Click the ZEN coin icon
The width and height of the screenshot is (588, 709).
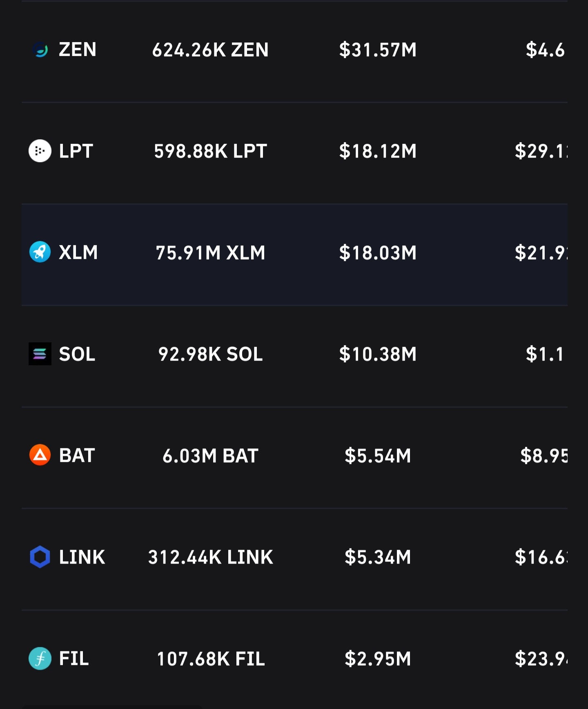click(x=40, y=50)
